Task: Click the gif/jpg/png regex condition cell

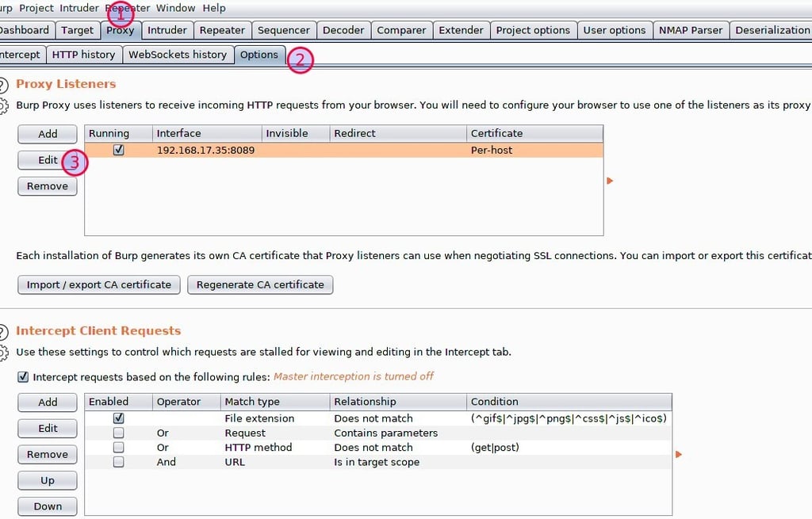Action: (569, 418)
